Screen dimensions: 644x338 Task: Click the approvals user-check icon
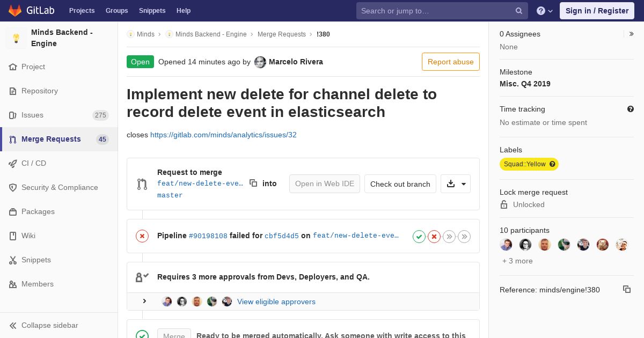point(142,277)
